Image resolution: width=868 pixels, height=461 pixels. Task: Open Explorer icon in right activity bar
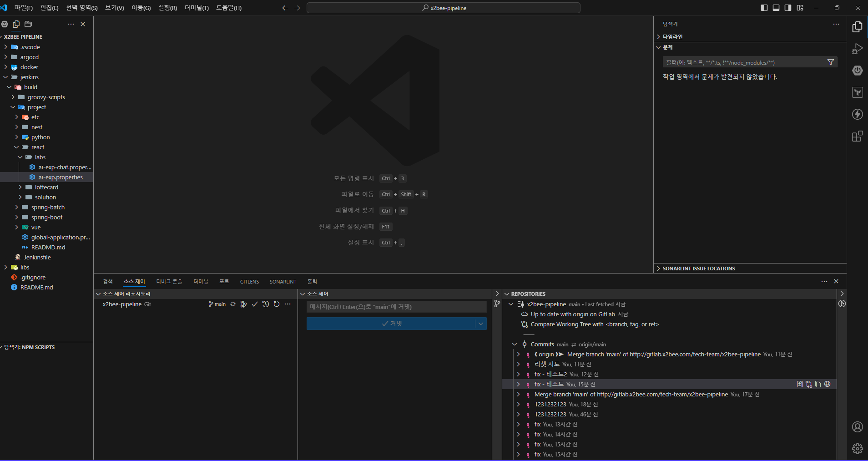[x=857, y=27]
